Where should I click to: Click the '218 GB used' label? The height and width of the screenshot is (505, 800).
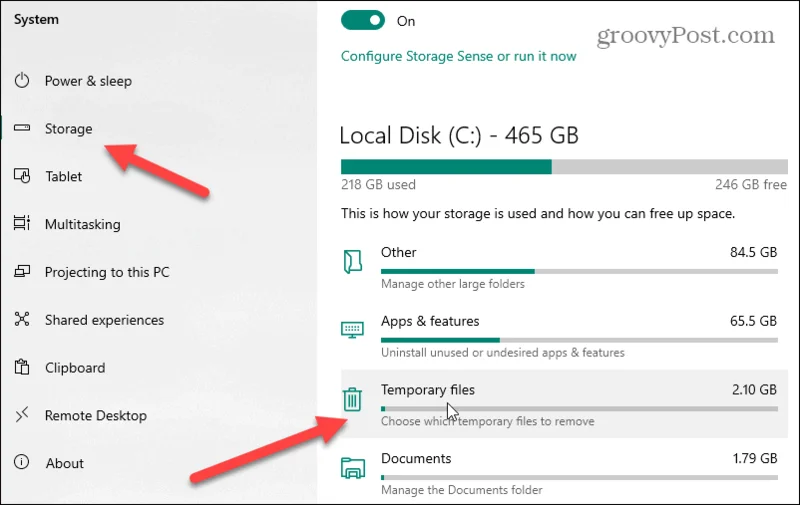378,185
